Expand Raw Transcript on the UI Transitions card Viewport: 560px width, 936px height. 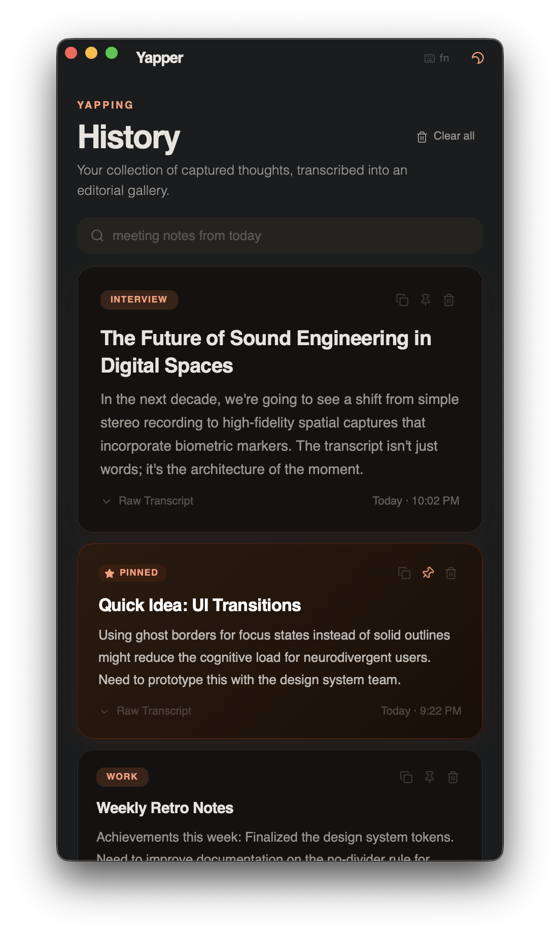tap(146, 711)
